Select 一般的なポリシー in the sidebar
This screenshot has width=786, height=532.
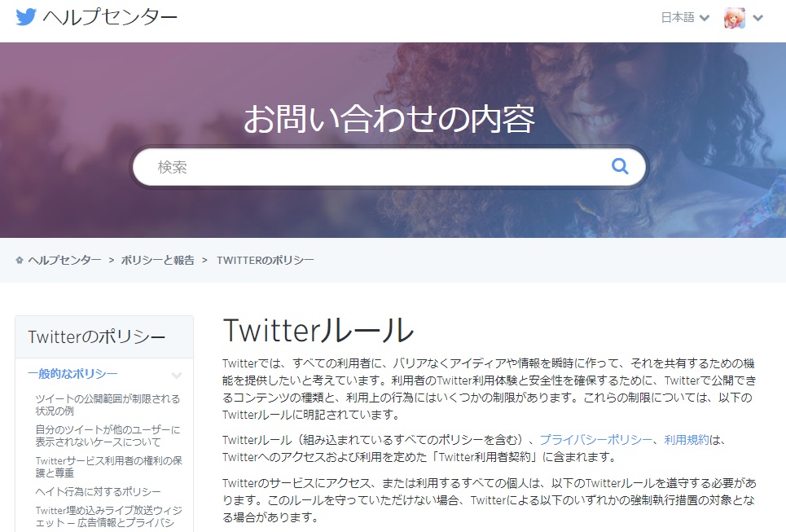(x=72, y=374)
